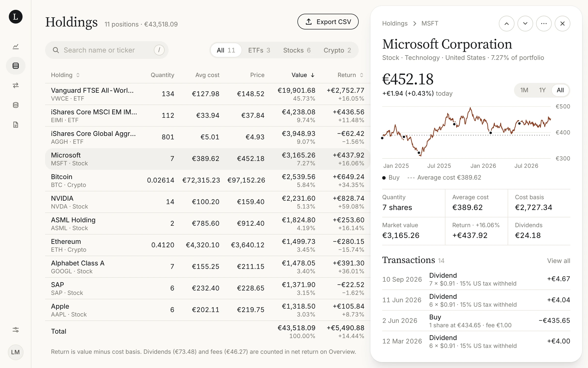
Task: Click the slash shortcut badge in search
Action: [x=159, y=50]
